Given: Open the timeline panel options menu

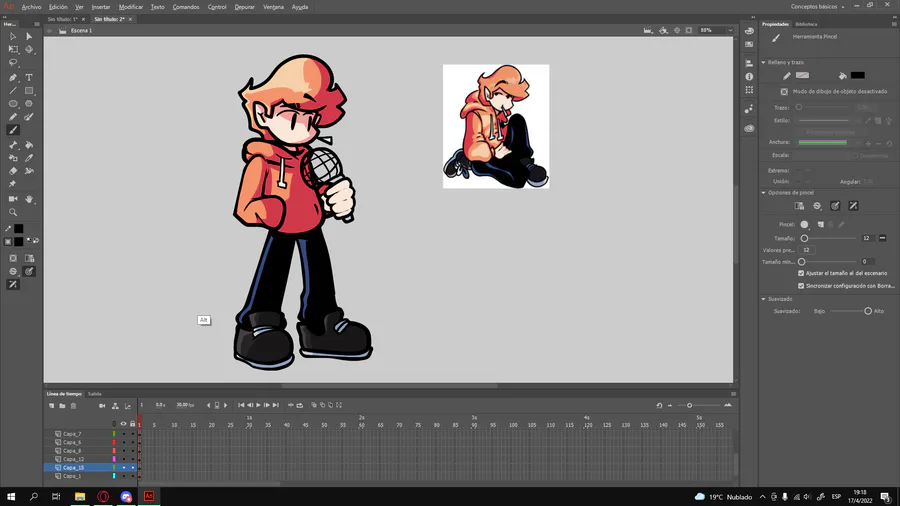Looking at the screenshot, I should (x=733, y=394).
